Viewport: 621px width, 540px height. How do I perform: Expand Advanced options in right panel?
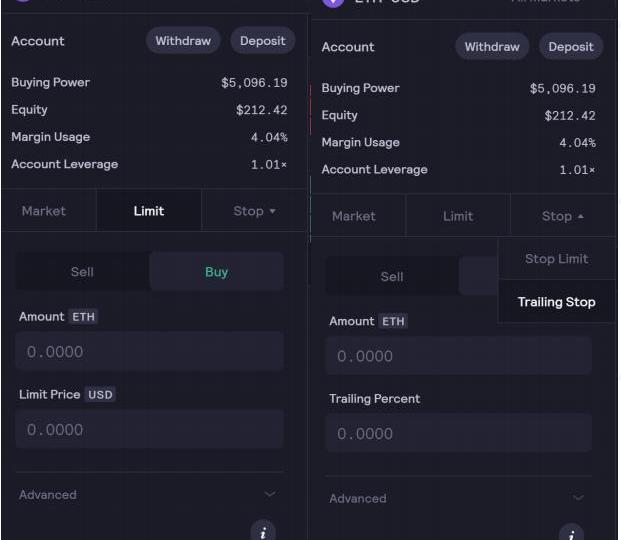458,498
